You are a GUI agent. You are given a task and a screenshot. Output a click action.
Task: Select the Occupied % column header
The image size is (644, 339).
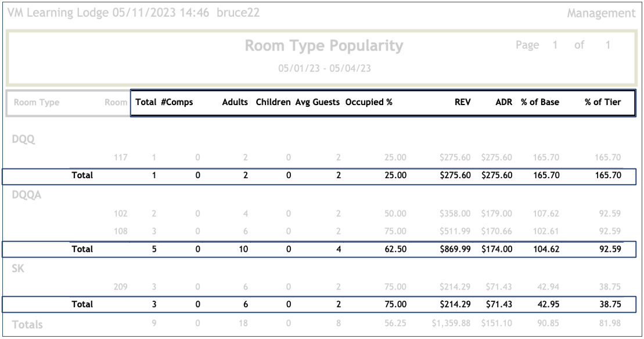pos(369,102)
